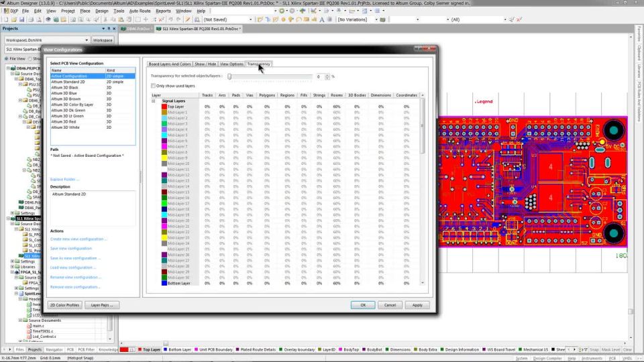Click the transparency slider handle
The height and width of the screenshot is (362, 644).
click(x=229, y=76)
